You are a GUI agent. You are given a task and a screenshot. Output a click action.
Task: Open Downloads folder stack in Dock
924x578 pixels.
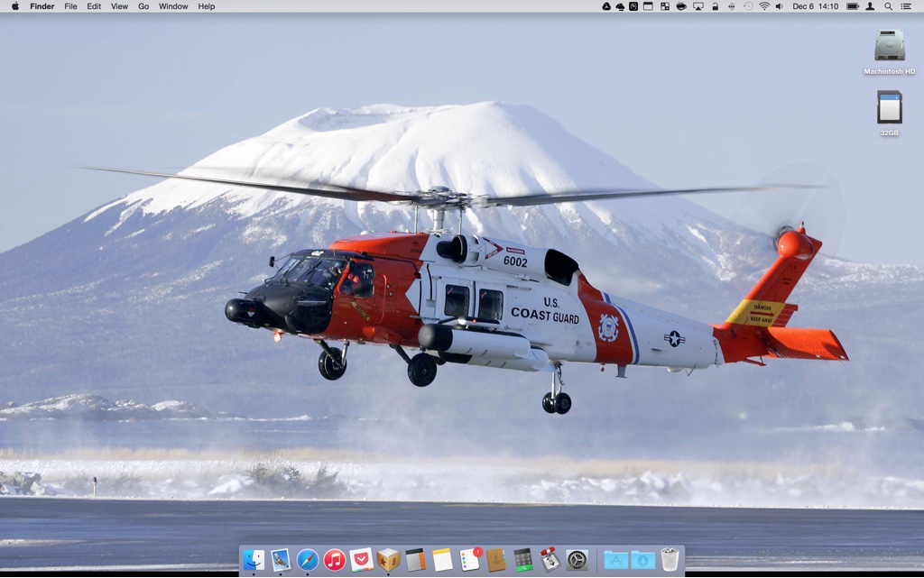click(642, 560)
